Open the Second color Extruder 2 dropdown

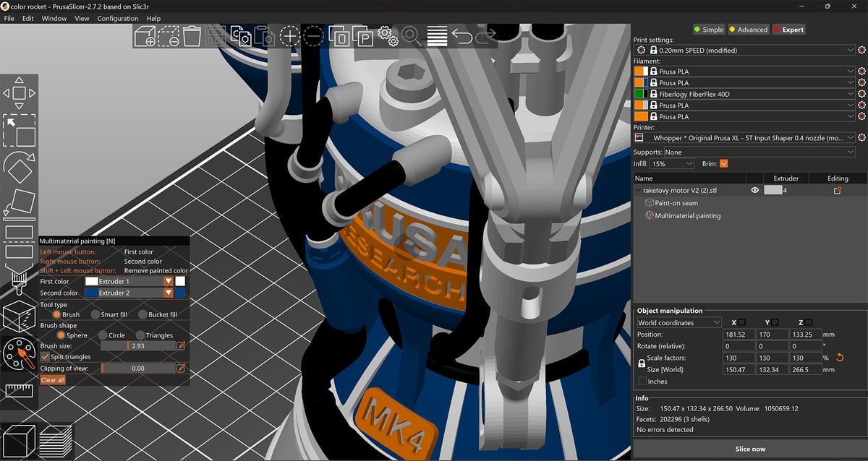tap(129, 293)
